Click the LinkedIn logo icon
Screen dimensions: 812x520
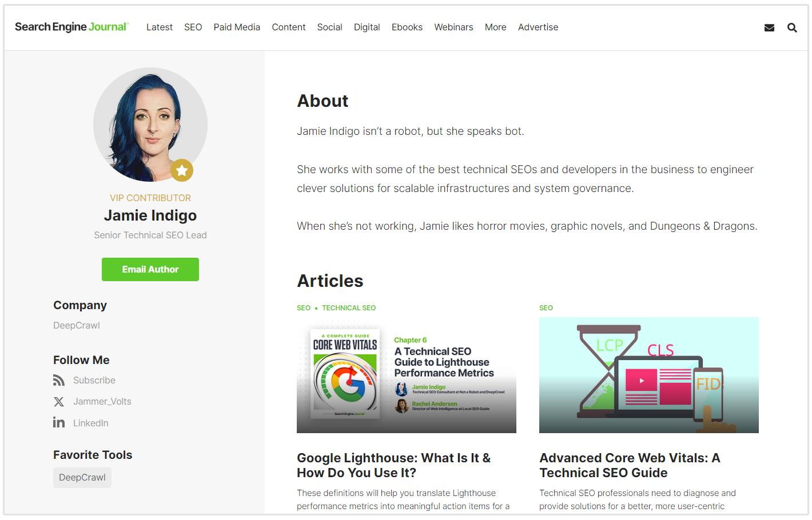(x=59, y=423)
